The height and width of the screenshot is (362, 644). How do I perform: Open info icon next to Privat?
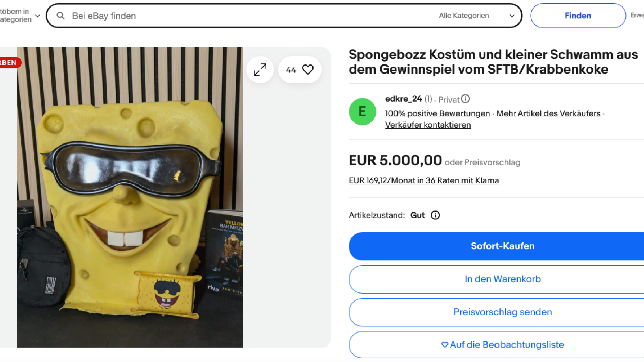click(x=465, y=99)
